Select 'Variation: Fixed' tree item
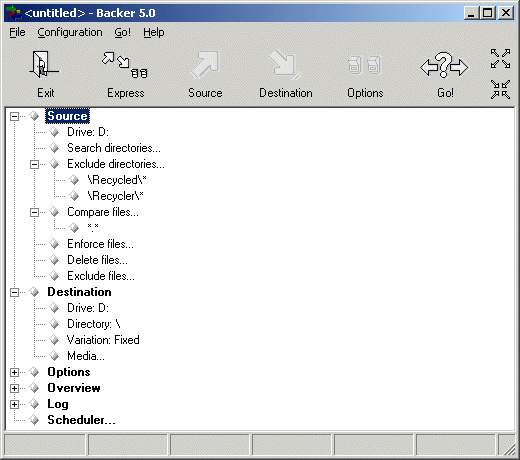This screenshot has width=520, height=460. click(x=103, y=340)
